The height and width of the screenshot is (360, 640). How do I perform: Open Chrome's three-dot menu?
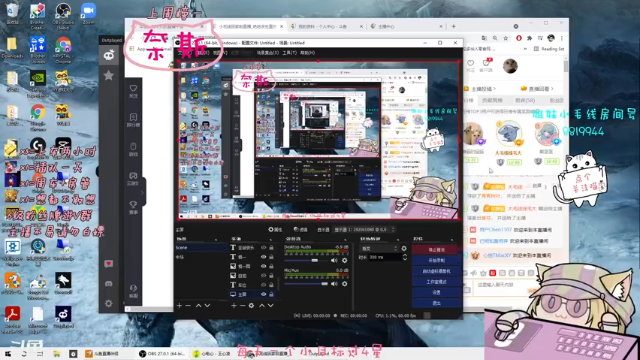point(562,38)
